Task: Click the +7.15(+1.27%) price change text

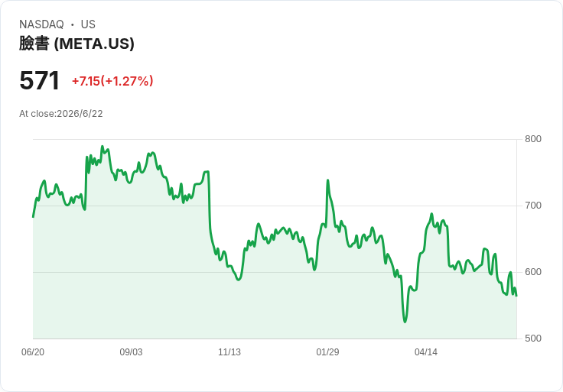Action: (112, 81)
